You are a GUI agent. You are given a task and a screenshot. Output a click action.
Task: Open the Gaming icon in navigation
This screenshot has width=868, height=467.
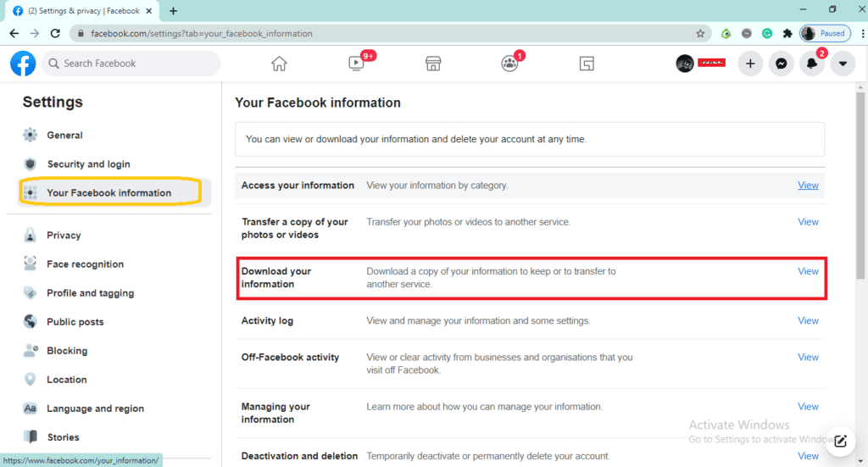pos(587,64)
